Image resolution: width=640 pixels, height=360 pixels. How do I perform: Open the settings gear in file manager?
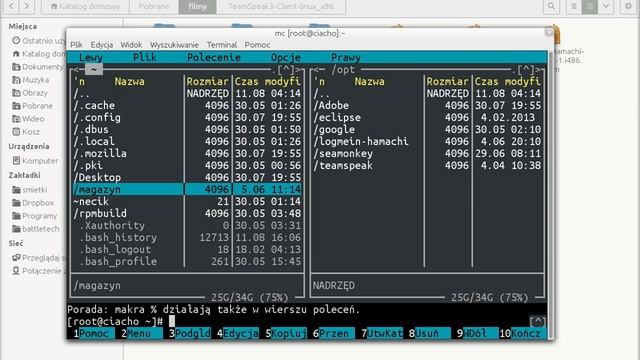pyautogui.click(x=629, y=6)
